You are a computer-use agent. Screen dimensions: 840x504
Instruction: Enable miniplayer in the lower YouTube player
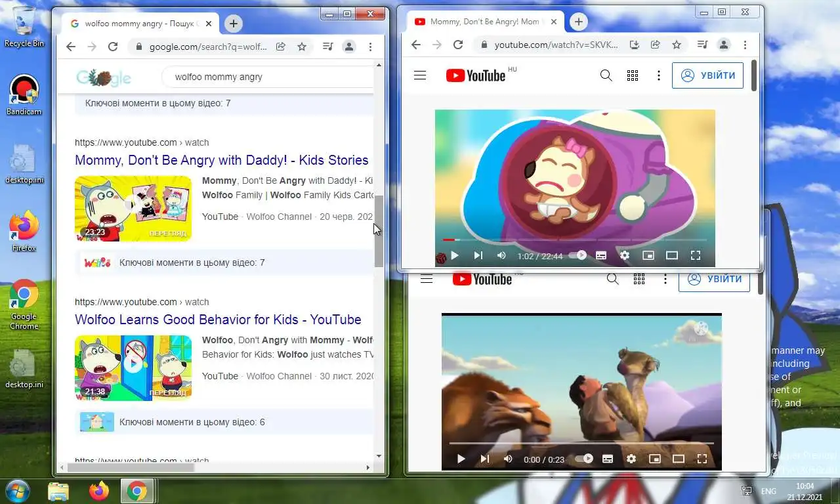tap(655, 459)
